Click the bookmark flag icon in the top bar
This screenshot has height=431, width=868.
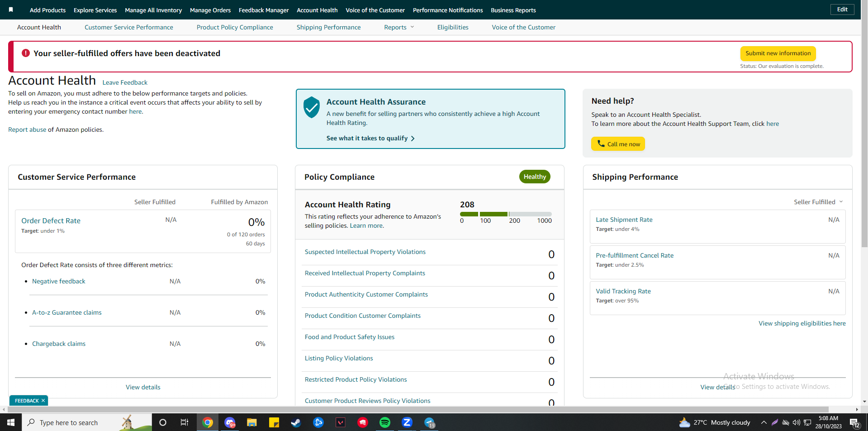(x=11, y=10)
